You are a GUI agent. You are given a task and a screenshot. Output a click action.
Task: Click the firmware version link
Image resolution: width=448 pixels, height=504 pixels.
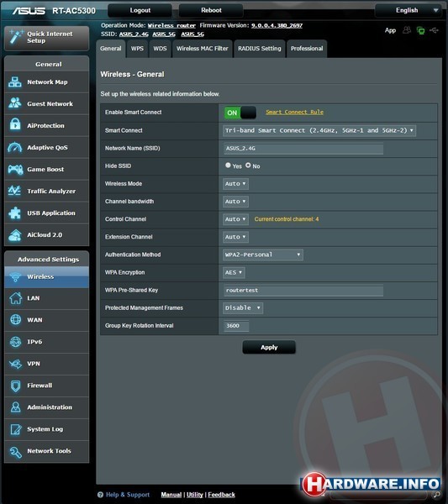coord(277,25)
